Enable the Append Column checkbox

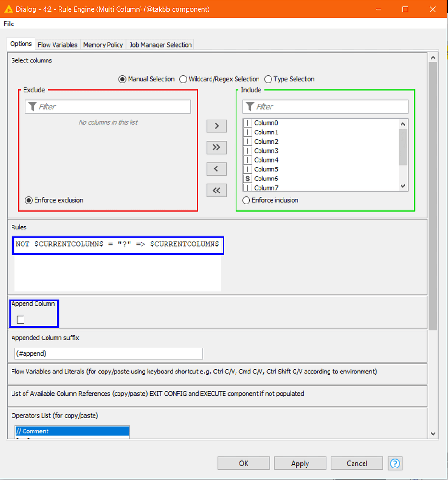point(20,319)
